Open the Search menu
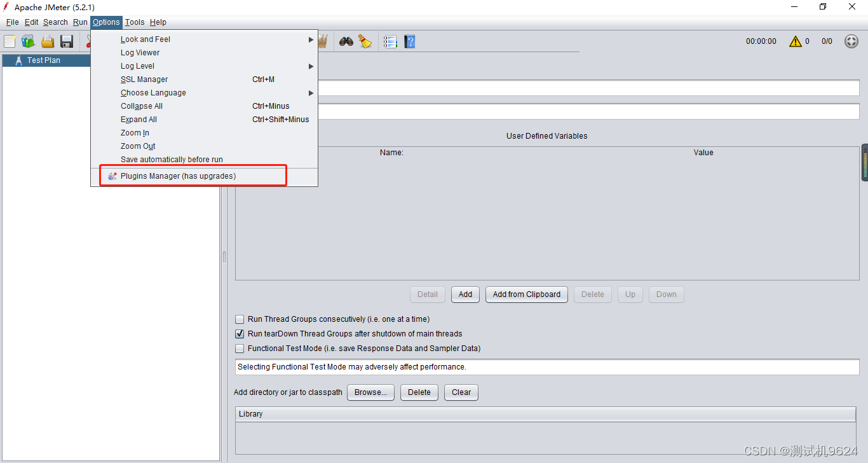 coord(55,22)
